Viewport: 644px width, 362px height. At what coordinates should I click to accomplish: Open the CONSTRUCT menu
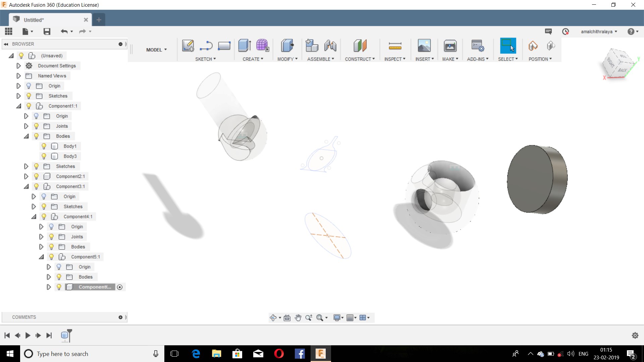[x=360, y=59]
